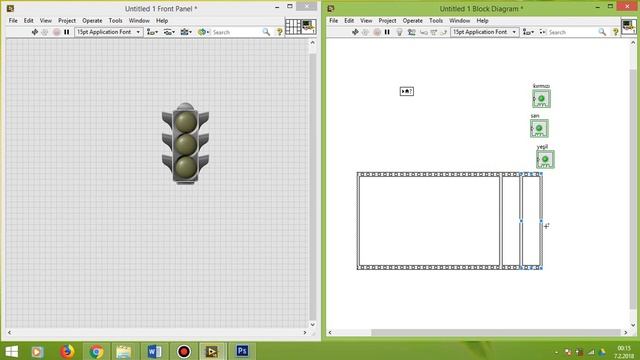Toggle Highlight Execution light bulb
640x360 pixels.
(400, 32)
